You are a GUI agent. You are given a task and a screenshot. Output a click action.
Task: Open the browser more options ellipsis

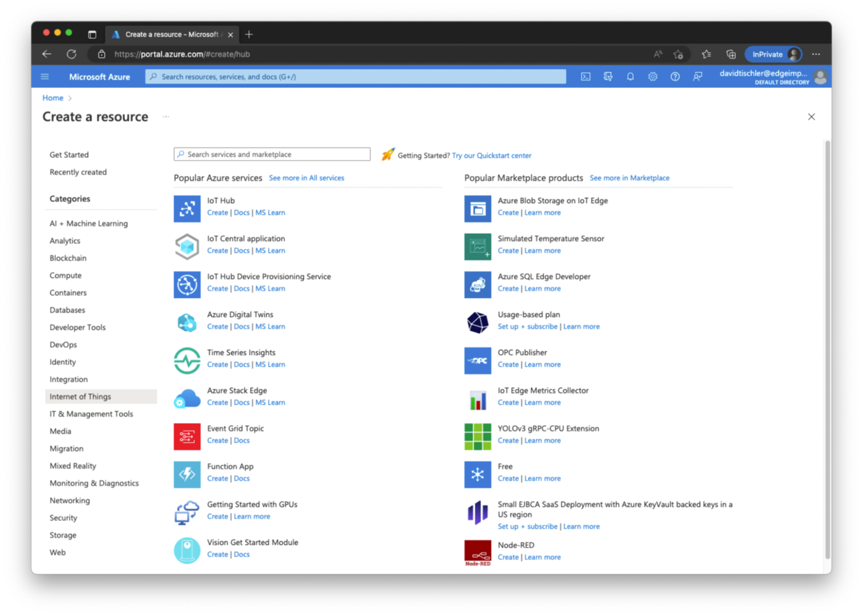coord(816,54)
